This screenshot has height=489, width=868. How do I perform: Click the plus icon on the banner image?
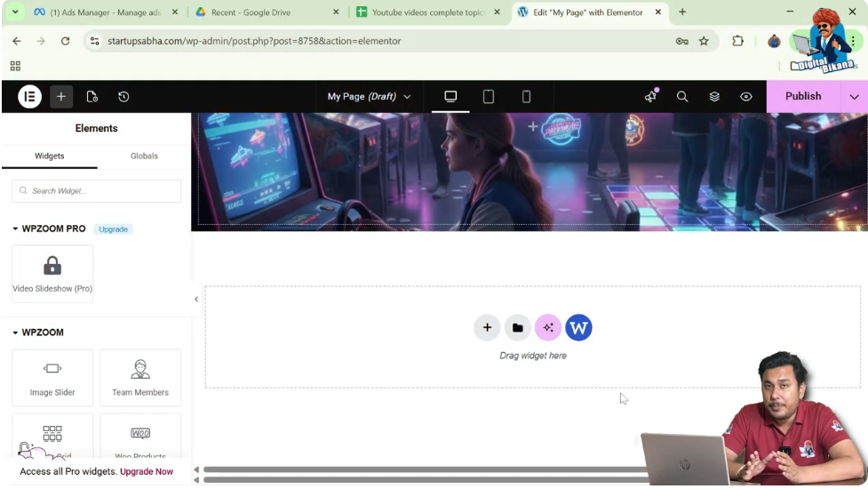click(x=532, y=127)
